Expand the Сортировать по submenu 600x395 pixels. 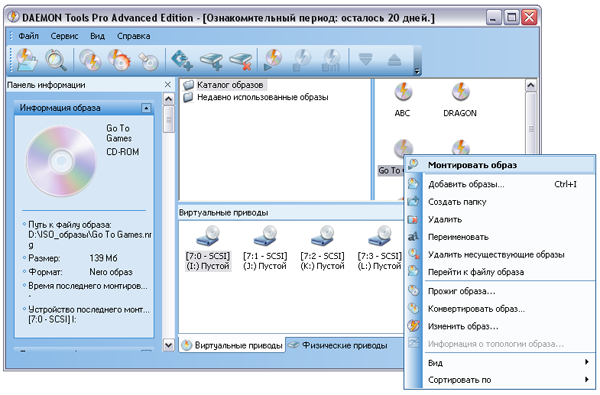pyautogui.click(x=500, y=380)
